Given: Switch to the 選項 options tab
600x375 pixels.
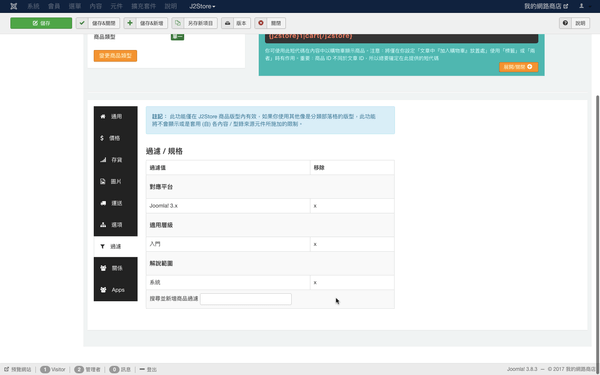Looking at the screenshot, I should (x=116, y=225).
